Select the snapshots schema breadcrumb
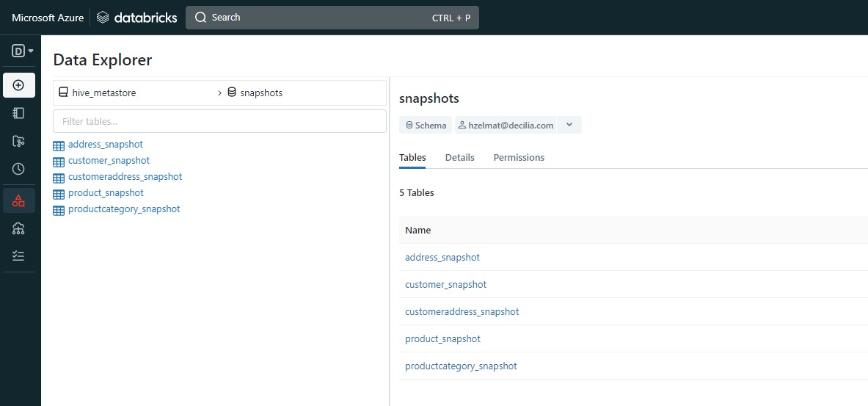The width and height of the screenshot is (868, 406). pos(261,93)
